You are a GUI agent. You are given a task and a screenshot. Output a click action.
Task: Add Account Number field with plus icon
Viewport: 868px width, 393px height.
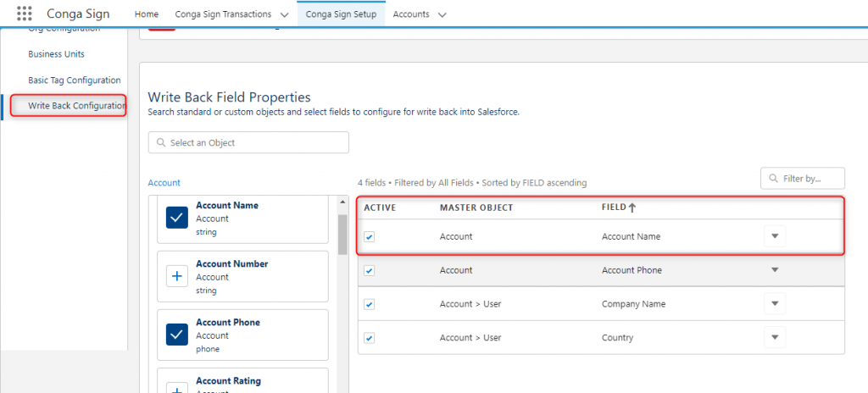tap(177, 276)
